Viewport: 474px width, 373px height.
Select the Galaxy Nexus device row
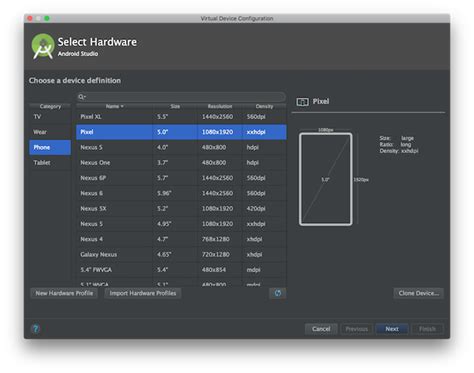[181, 255]
